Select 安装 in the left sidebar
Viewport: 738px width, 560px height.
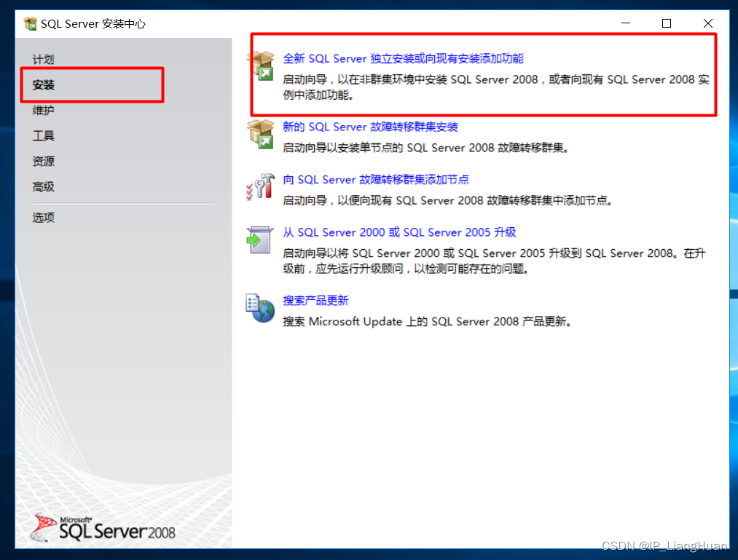43,84
